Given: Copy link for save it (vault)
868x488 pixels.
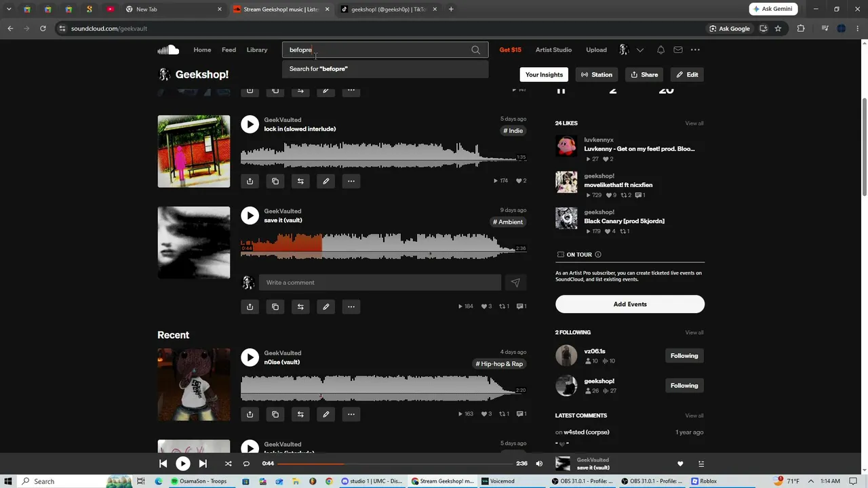Looking at the screenshot, I should pos(275,306).
